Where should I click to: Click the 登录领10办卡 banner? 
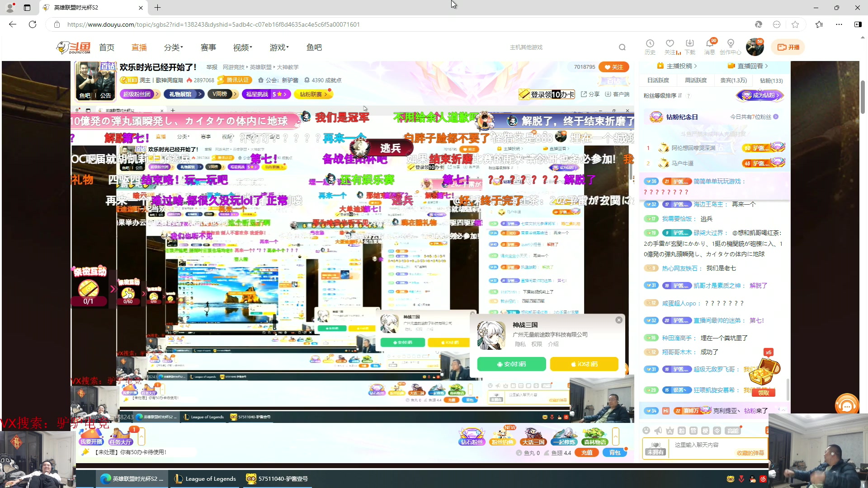tap(547, 94)
